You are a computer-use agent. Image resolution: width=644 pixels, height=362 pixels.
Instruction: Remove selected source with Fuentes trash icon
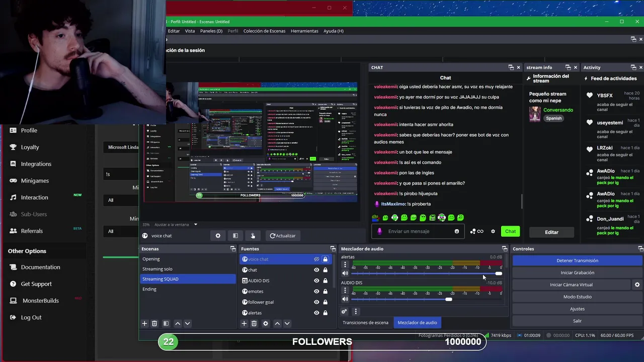(254, 323)
